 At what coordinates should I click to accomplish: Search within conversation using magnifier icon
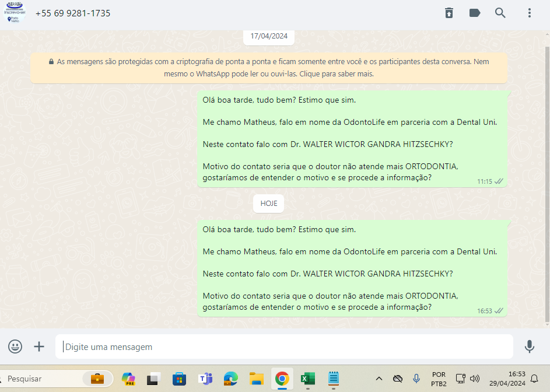pos(500,13)
